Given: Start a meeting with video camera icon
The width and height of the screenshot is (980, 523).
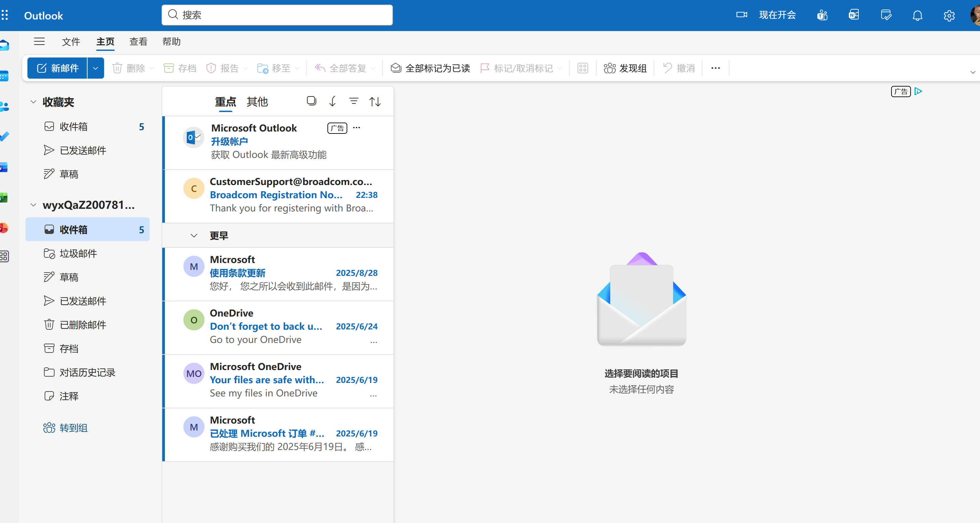Looking at the screenshot, I should 741,15.
